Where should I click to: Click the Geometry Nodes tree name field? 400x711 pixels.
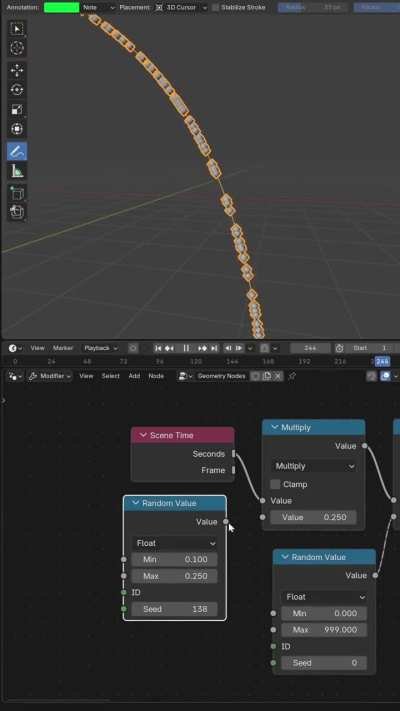tap(222, 376)
